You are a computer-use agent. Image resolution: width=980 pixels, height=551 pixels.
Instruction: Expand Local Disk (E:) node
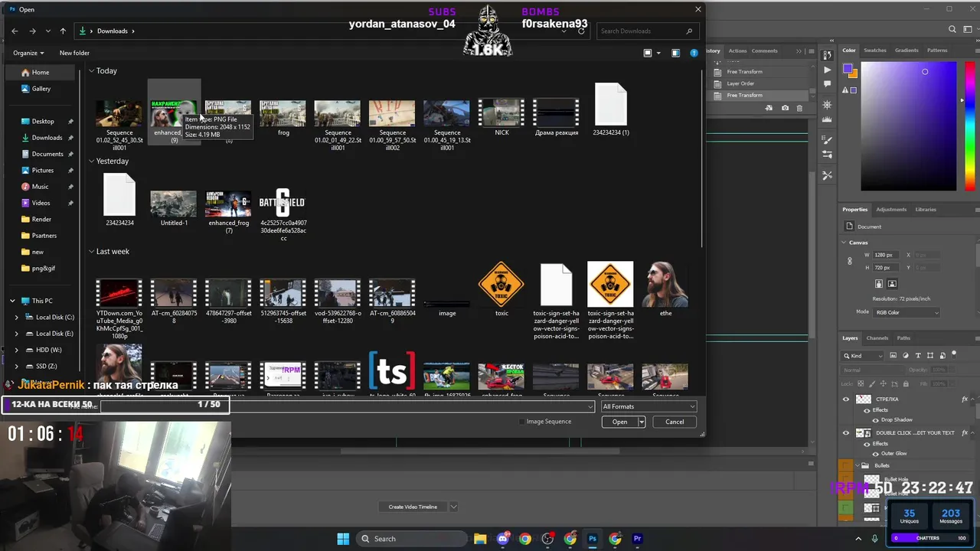click(x=17, y=334)
